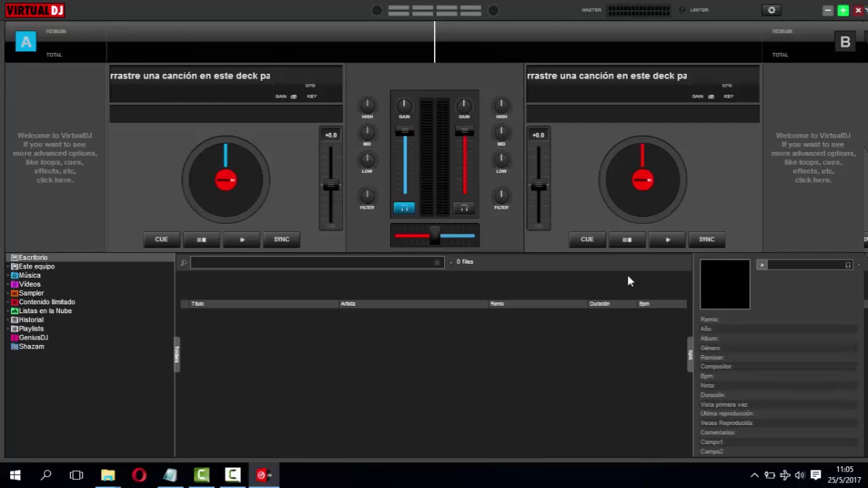
Task: Click the left deck HIGH EQ knob
Action: [x=367, y=105]
